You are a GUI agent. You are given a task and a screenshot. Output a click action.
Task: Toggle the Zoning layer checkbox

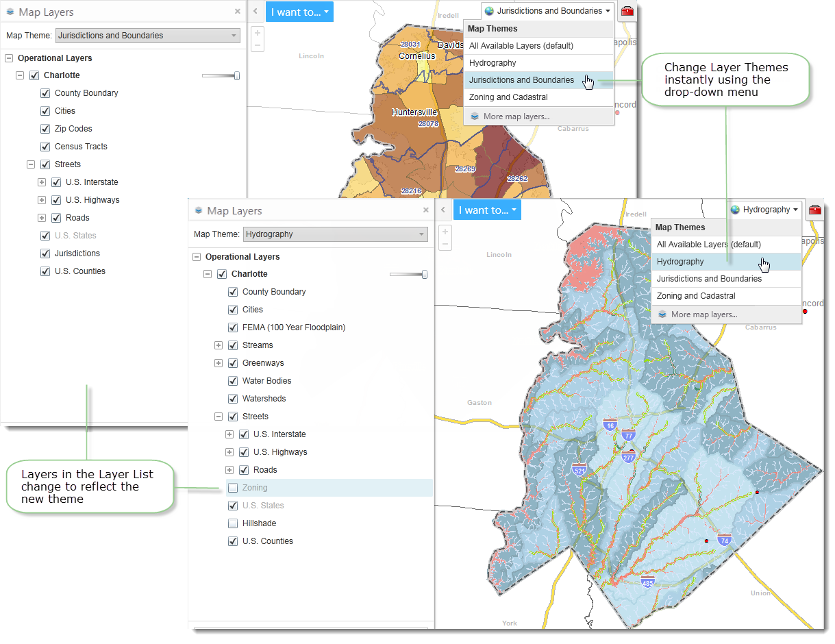tap(233, 488)
